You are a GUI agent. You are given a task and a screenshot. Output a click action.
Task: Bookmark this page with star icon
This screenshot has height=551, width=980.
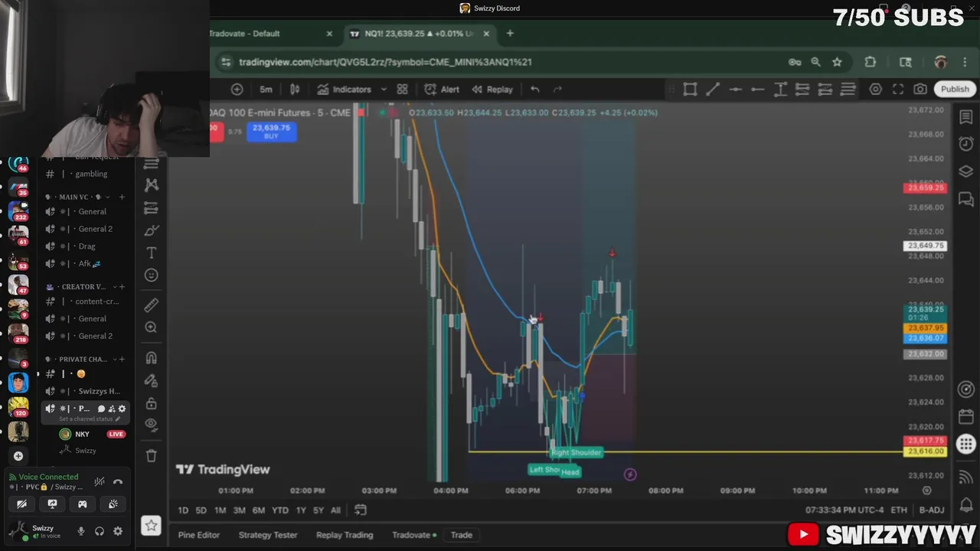click(x=837, y=62)
